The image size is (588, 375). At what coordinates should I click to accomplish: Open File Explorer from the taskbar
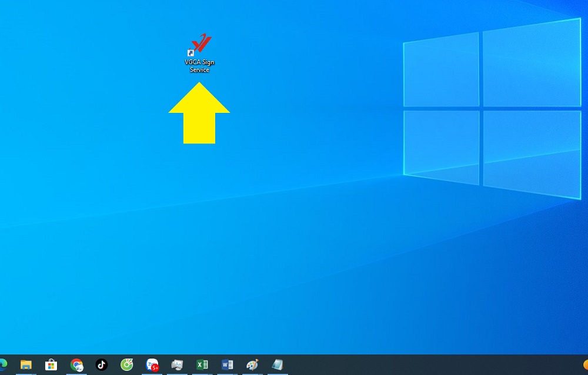(x=26, y=365)
